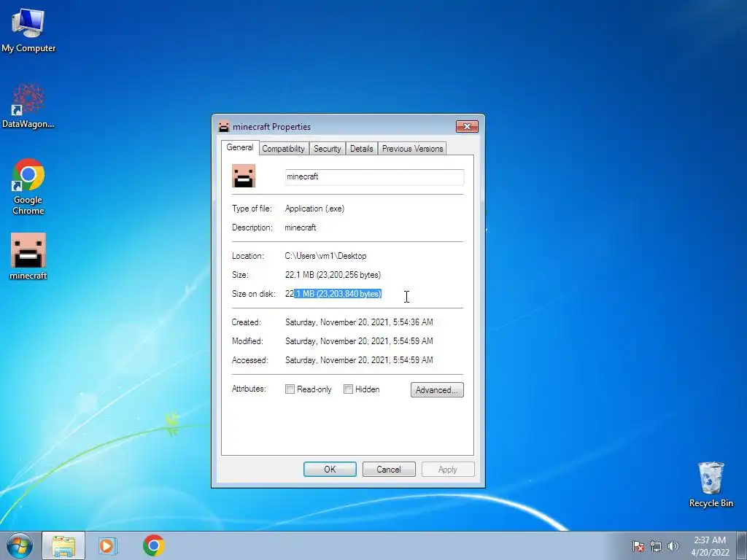This screenshot has width=747, height=560.
Task: Click the volume speaker tray icon
Action: pos(673,546)
